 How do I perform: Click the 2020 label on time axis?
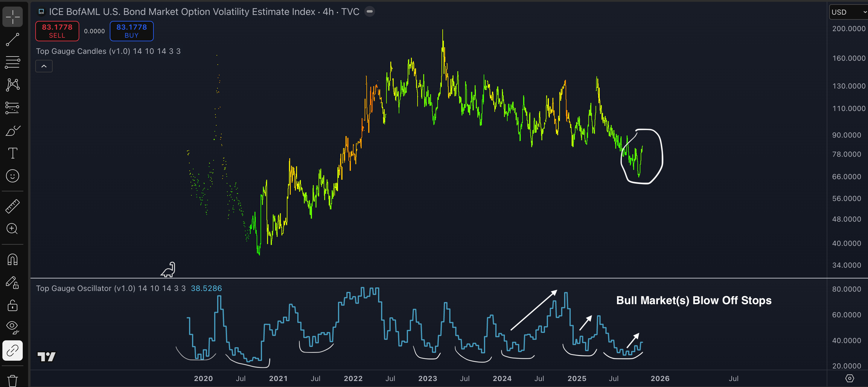[x=203, y=378]
